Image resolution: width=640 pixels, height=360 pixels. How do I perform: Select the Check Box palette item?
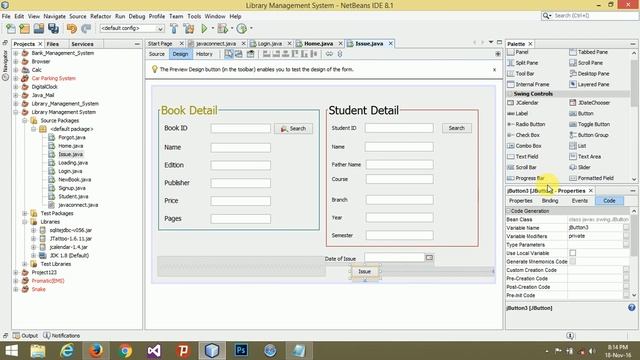tap(523, 135)
